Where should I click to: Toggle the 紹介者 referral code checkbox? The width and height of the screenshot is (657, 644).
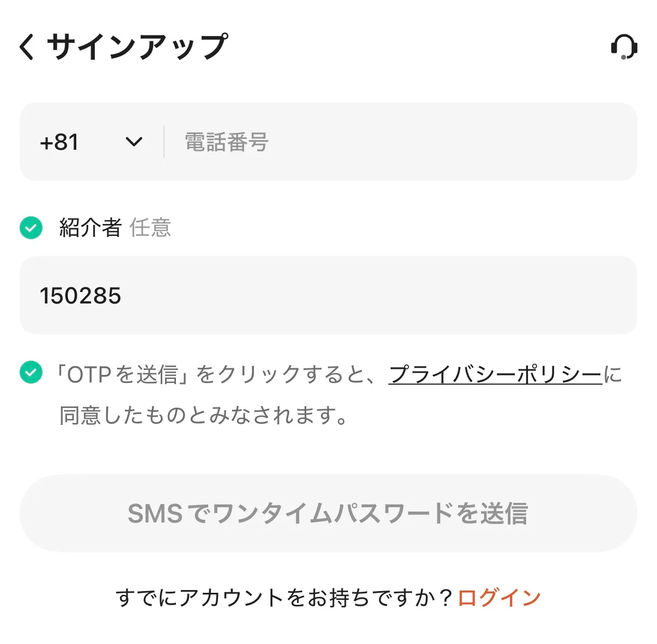click(31, 227)
